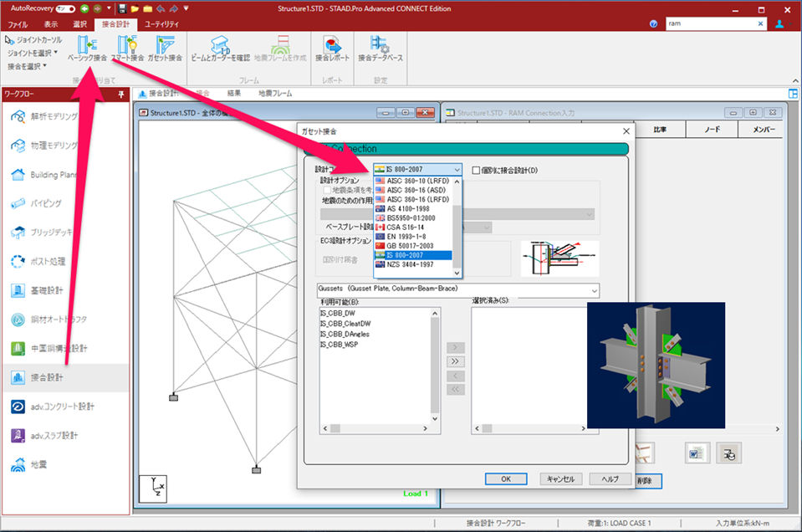Open the 地震 workflow page
Viewport: 802px width, 532px height.
(65, 464)
